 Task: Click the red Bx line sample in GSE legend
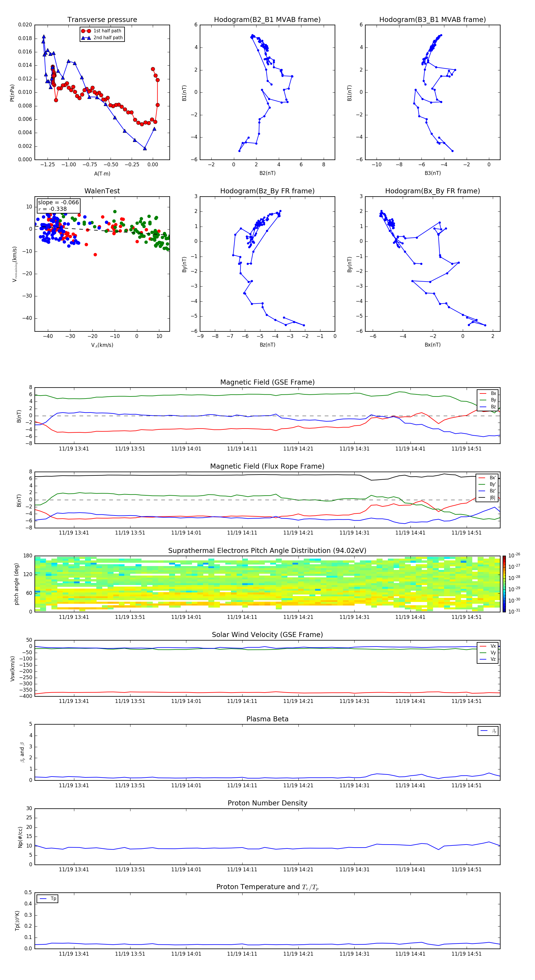[483, 393]
